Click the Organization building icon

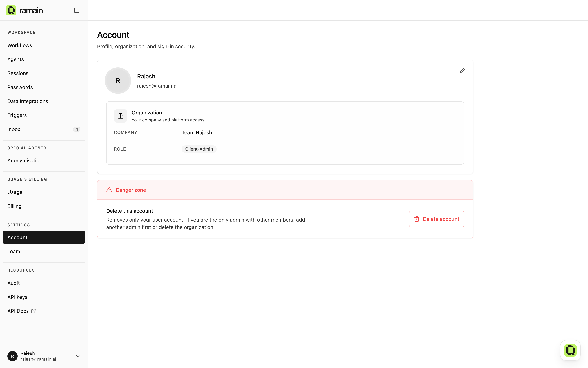click(121, 116)
